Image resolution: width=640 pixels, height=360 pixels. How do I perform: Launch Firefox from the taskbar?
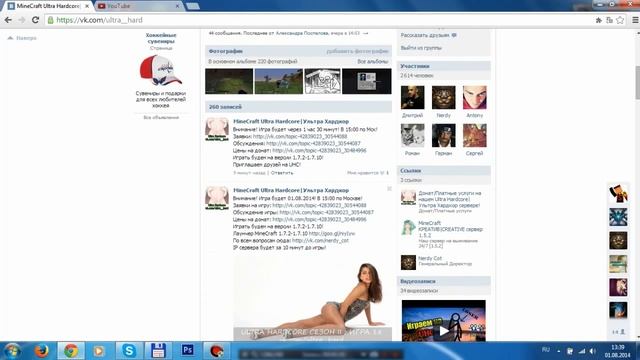(41, 351)
